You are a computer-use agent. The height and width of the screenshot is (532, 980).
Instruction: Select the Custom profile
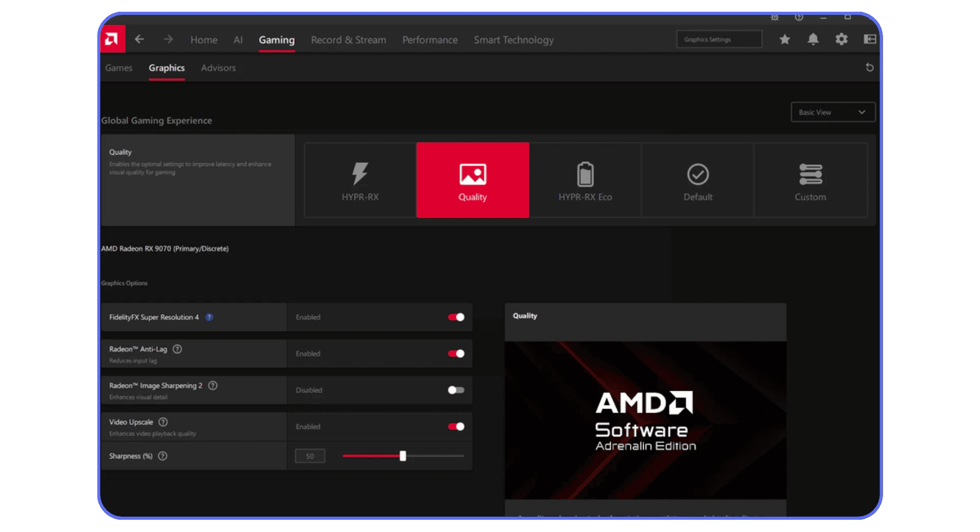tap(811, 180)
